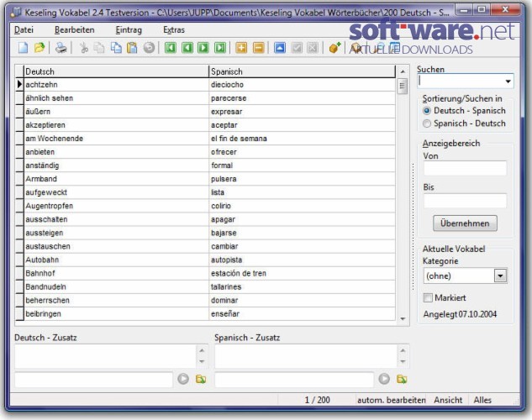Screen dimensions: 532x420
Task: Click the Spanisch column header
Action: tap(303, 71)
